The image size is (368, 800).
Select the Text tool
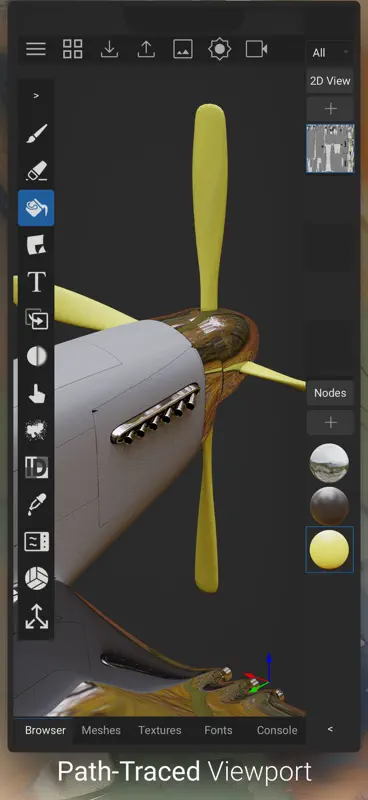[36, 282]
